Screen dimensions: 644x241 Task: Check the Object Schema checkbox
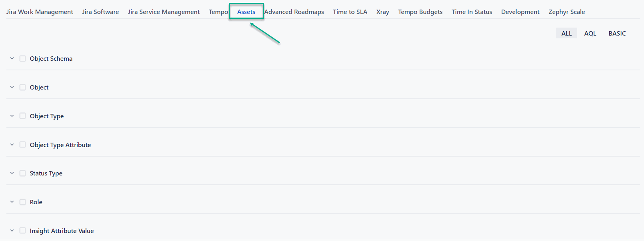(x=23, y=59)
